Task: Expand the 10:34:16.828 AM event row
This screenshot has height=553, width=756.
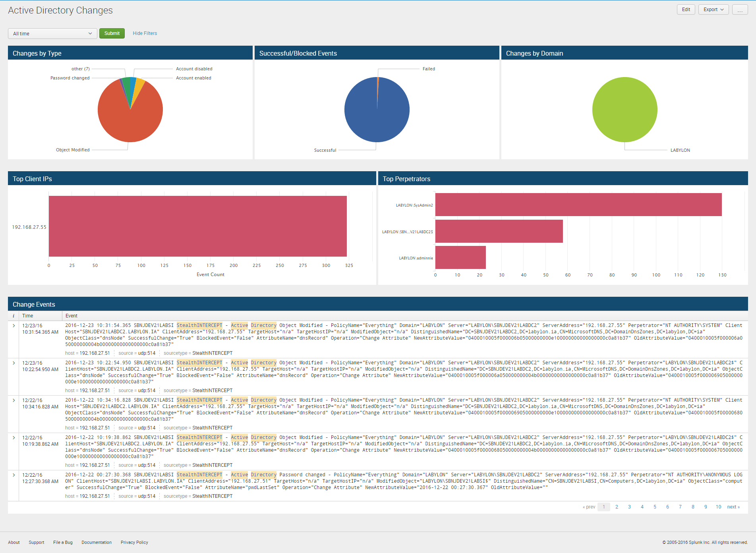Action: (x=14, y=400)
